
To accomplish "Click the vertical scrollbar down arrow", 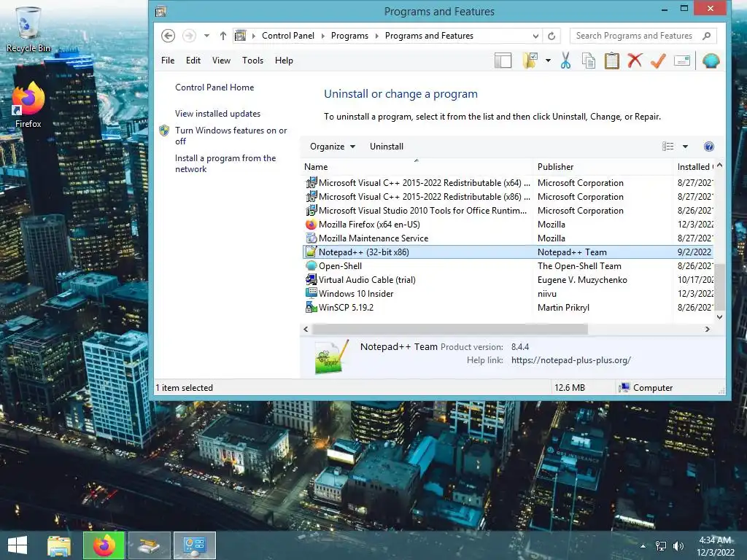I will click(719, 316).
